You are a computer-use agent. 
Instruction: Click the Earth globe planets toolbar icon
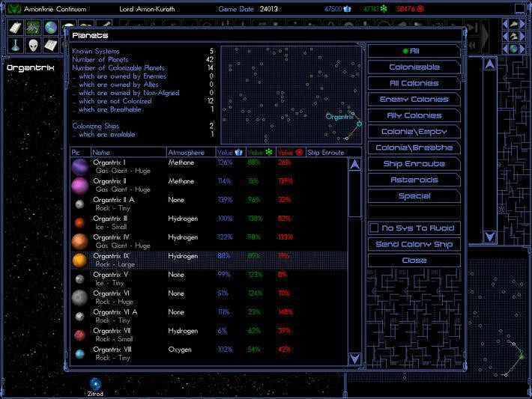coord(51,28)
